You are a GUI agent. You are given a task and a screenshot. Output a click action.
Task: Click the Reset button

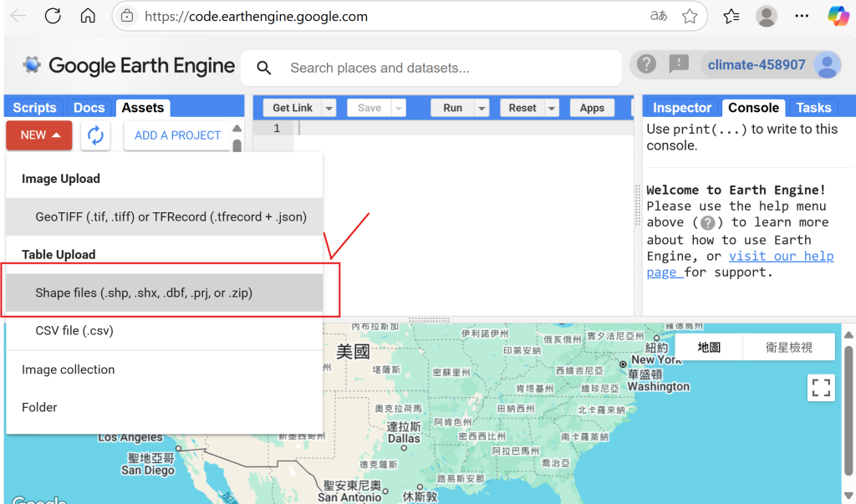pos(522,108)
